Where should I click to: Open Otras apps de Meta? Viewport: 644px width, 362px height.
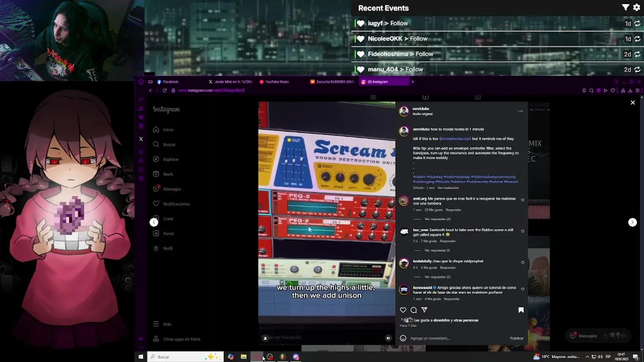click(177, 339)
